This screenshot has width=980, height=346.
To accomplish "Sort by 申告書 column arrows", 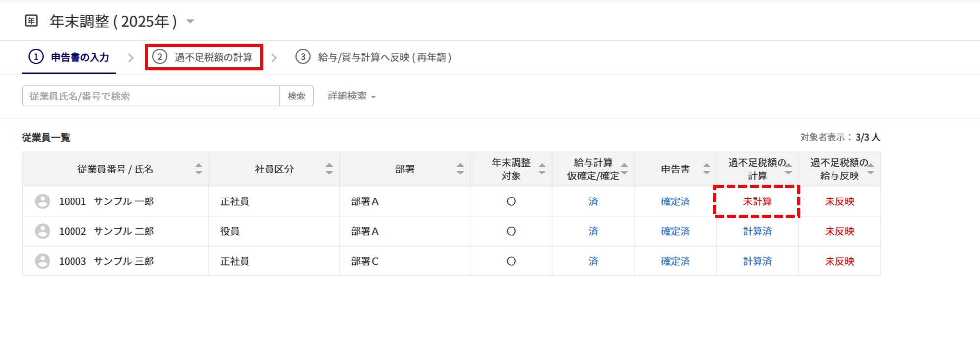I will pyautogui.click(x=706, y=169).
